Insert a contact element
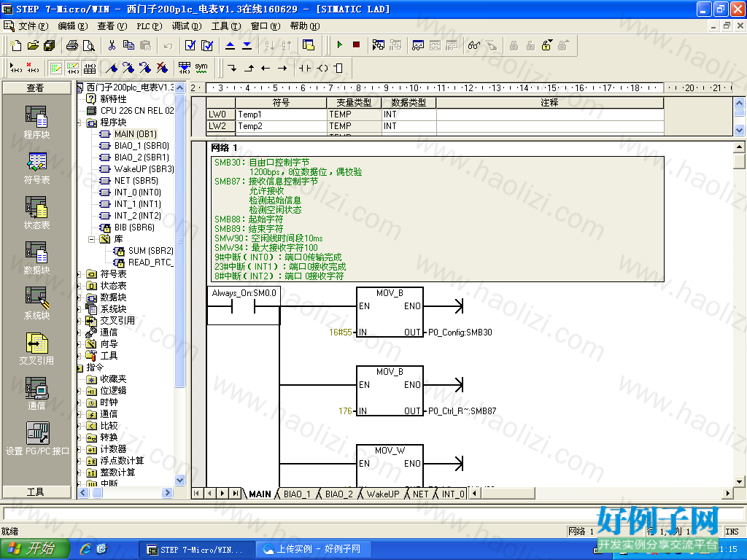The image size is (747, 560). pyautogui.click(x=305, y=68)
